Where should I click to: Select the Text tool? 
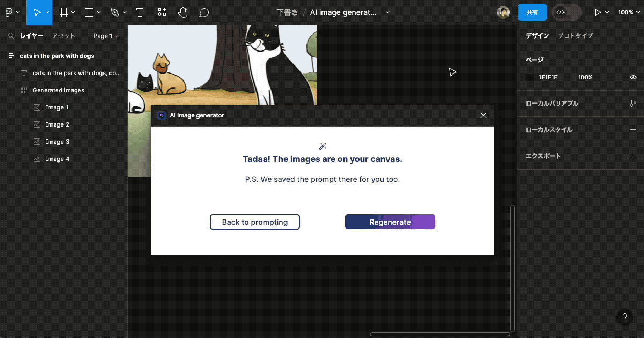140,12
